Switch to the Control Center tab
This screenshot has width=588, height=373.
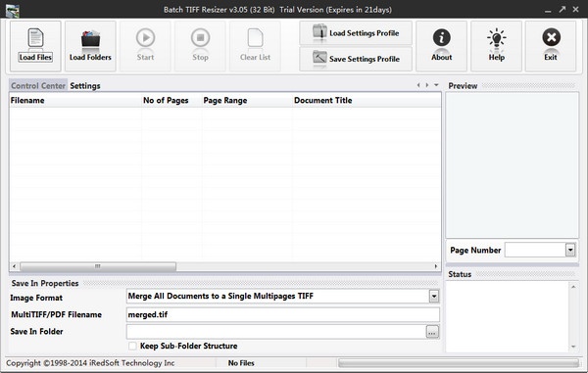[38, 86]
